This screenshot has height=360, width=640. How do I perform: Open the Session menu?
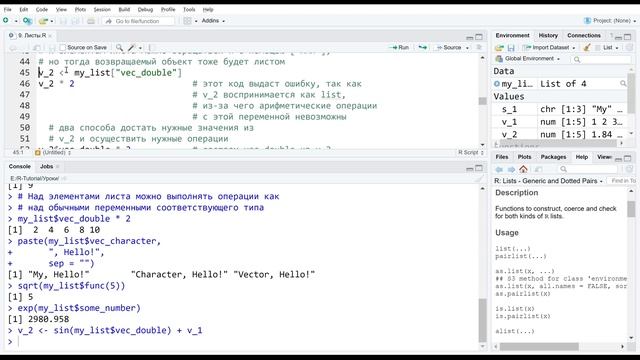point(102,9)
